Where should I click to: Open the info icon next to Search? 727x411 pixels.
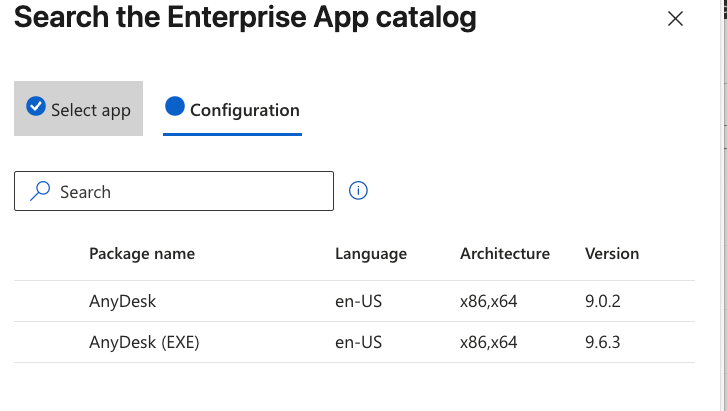(359, 190)
